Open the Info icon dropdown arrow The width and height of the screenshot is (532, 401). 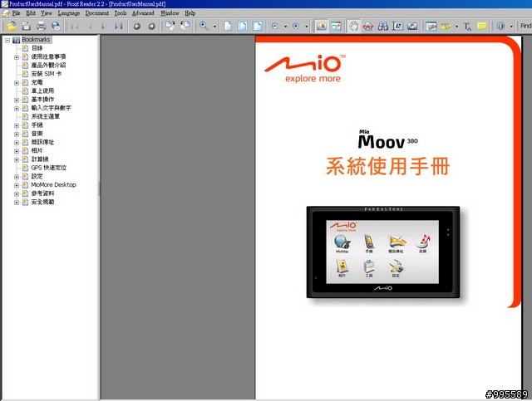click(511, 27)
